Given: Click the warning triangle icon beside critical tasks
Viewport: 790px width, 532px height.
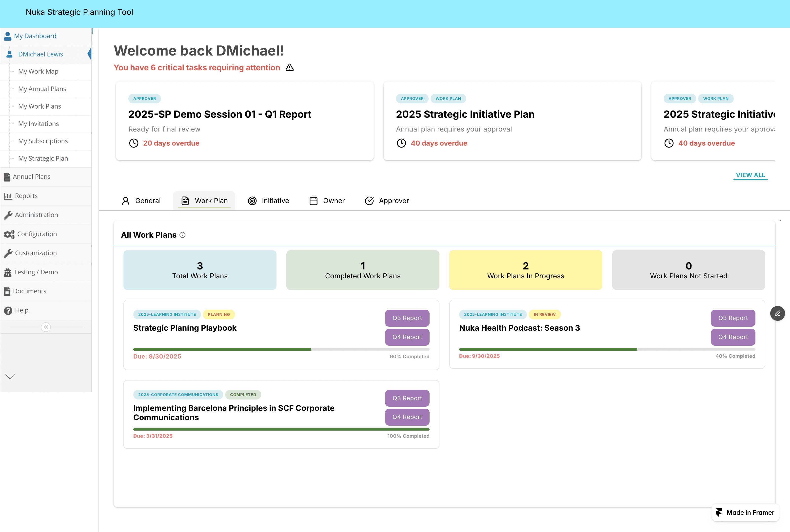Looking at the screenshot, I should 290,68.
